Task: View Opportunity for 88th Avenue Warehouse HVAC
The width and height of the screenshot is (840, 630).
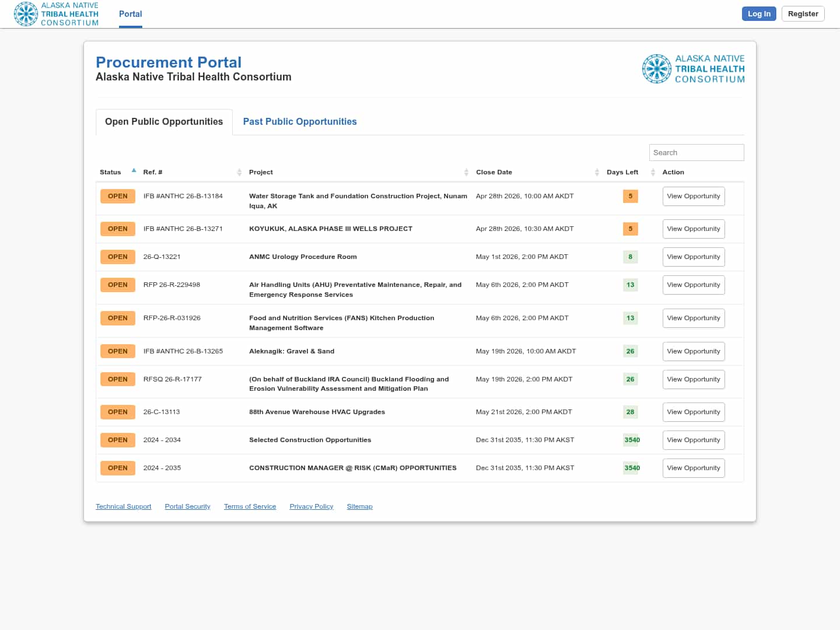Action: click(694, 412)
